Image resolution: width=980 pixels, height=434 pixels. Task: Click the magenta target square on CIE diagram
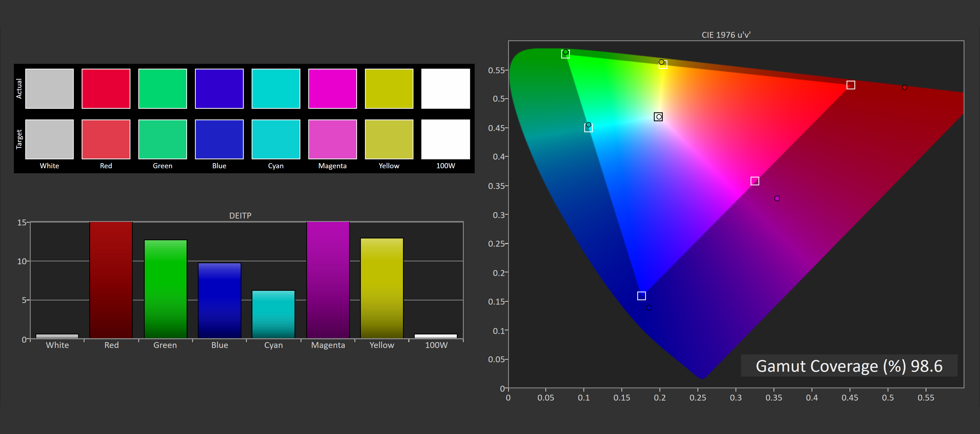click(755, 181)
